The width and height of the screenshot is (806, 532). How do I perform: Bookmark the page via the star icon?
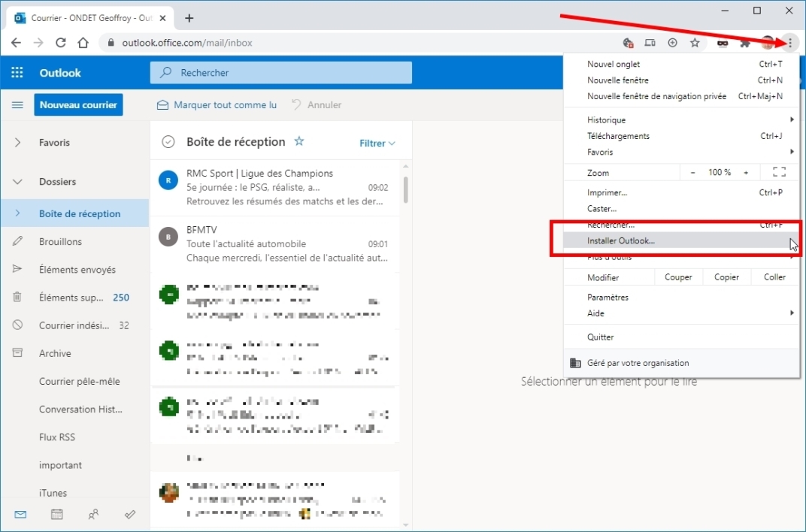[695, 43]
